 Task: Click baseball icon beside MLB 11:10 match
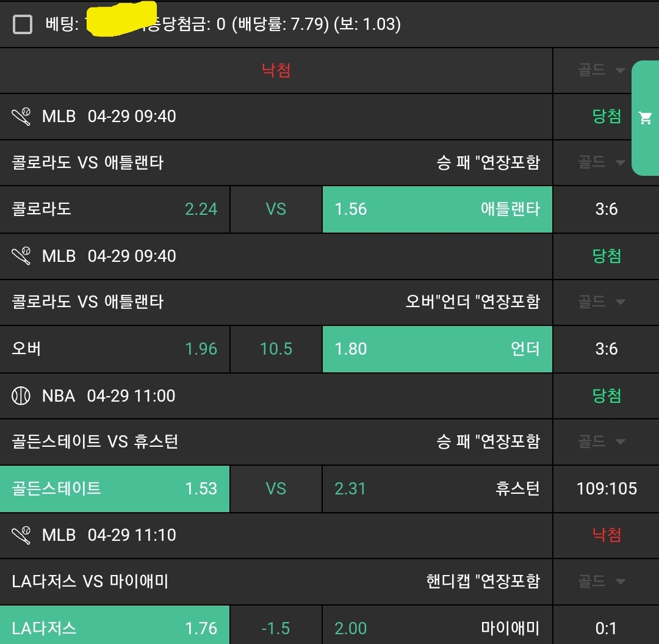(21, 535)
